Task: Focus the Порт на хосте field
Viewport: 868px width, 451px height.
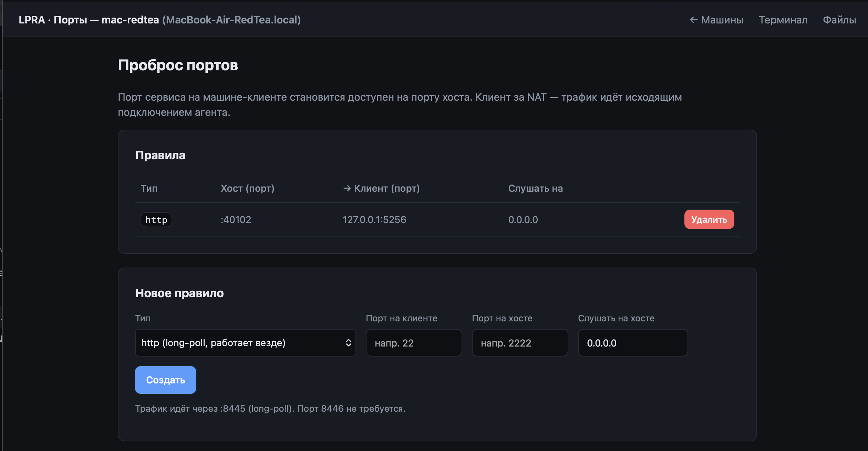Action: coord(520,343)
